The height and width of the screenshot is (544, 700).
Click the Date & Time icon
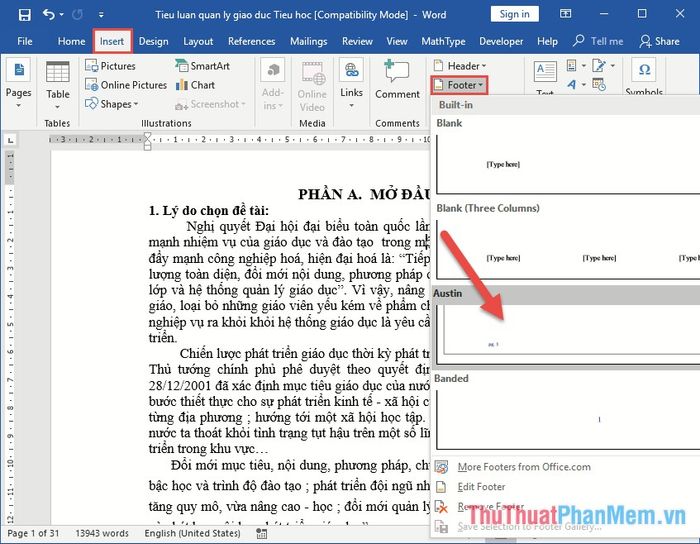(x=599, y=84)
